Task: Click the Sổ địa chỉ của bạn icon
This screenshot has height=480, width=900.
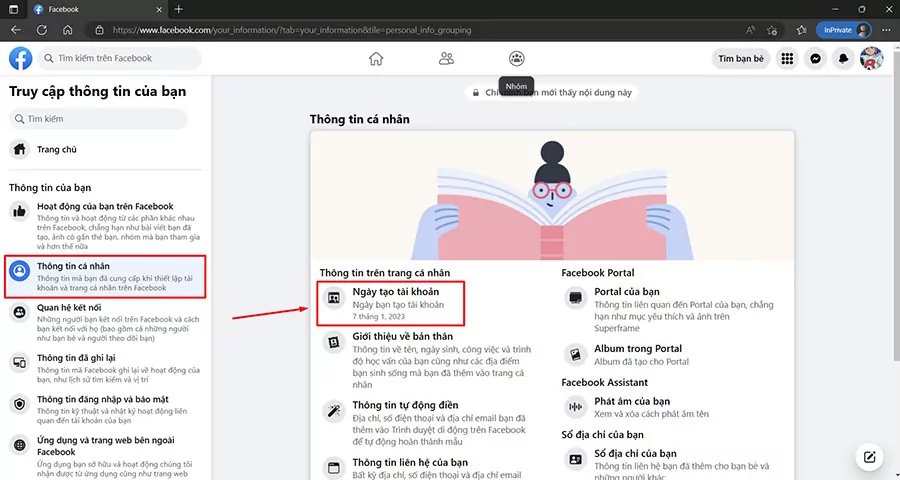Action: tap(575, 459)
